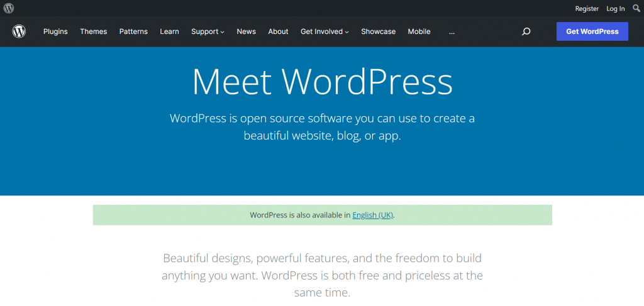Click the 'Beautiful designs, powerful features' paragraph
The image size is (644, 306).
[323, 275]
